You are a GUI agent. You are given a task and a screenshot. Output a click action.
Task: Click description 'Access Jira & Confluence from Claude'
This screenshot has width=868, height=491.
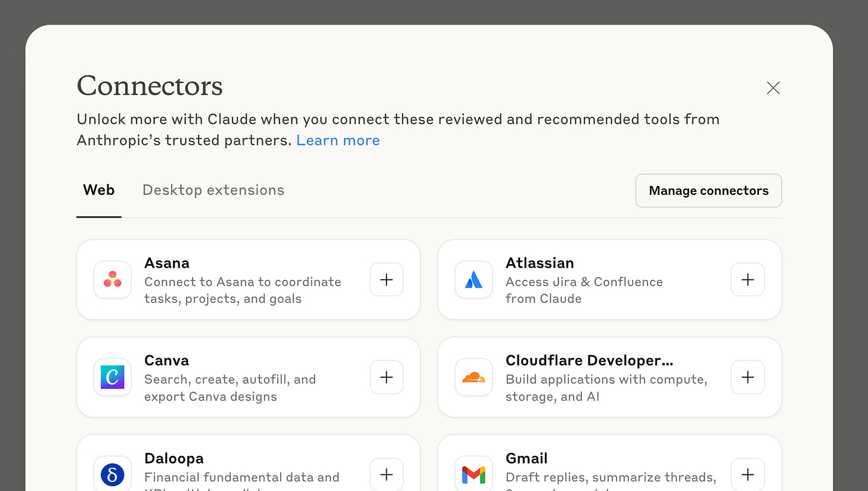point(584,290)
